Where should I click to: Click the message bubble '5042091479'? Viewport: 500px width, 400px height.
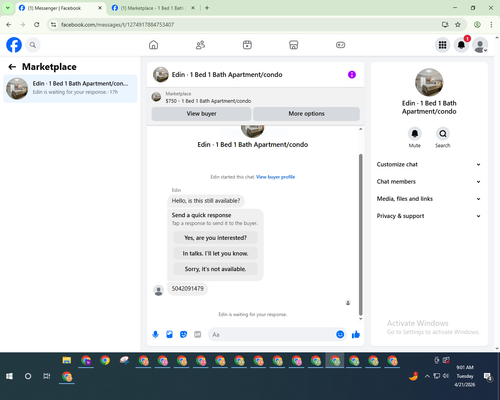click(187, 289)
